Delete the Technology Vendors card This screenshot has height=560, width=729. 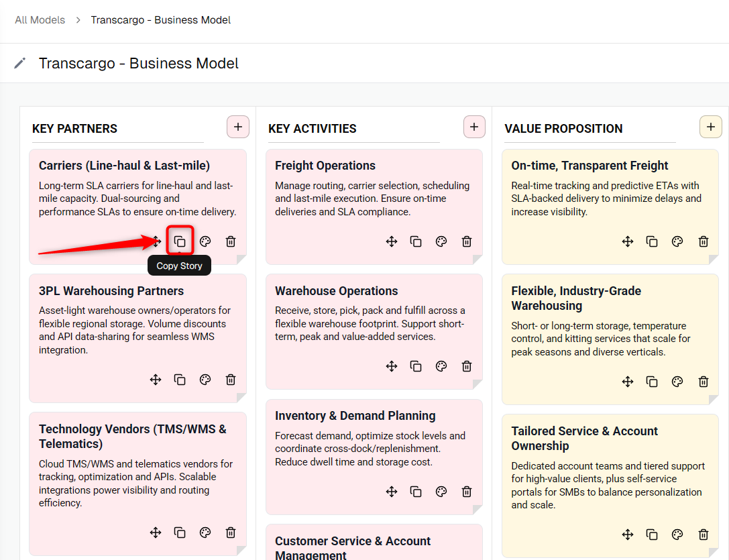(231, 533)
